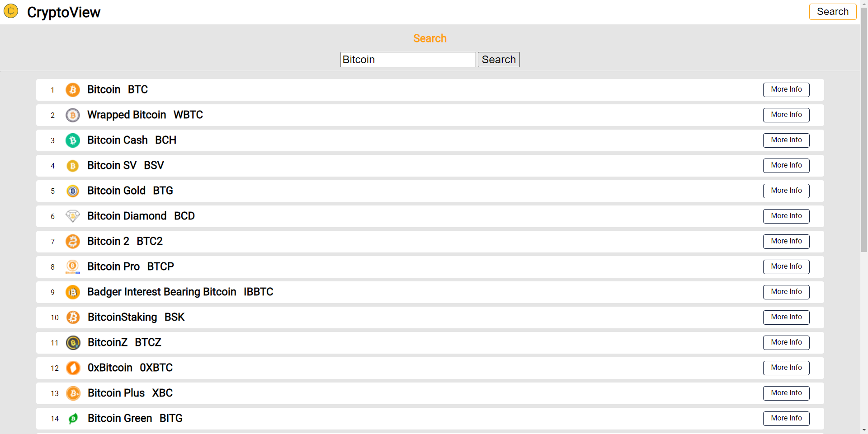Open More Info for Bitcoin SV
868x434 pixels.
pyautogui.click(x=786, y=165)
